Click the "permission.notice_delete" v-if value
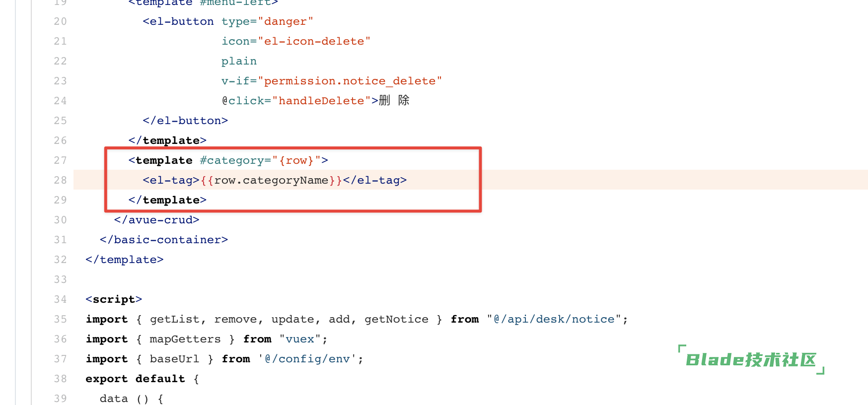This screenshot has height=405, width=868. pos(350,81)
